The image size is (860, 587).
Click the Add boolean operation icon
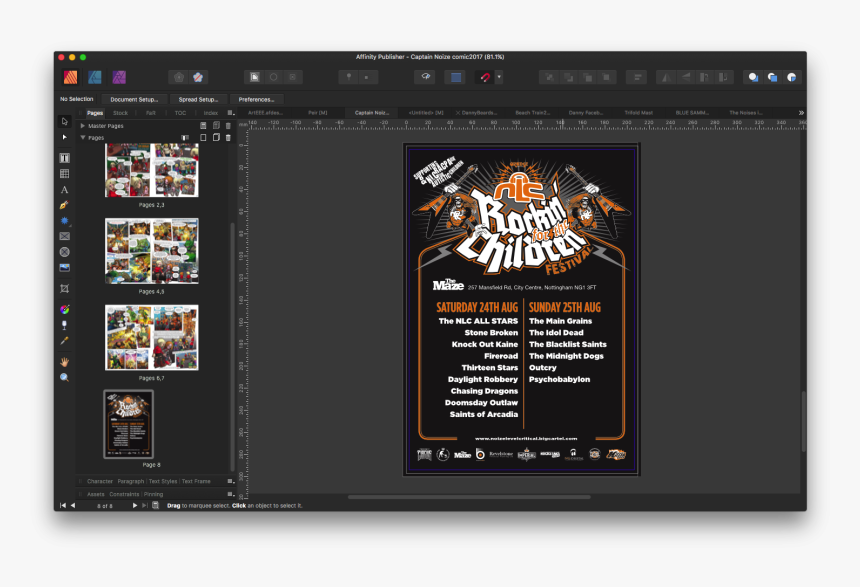[754, 77]
